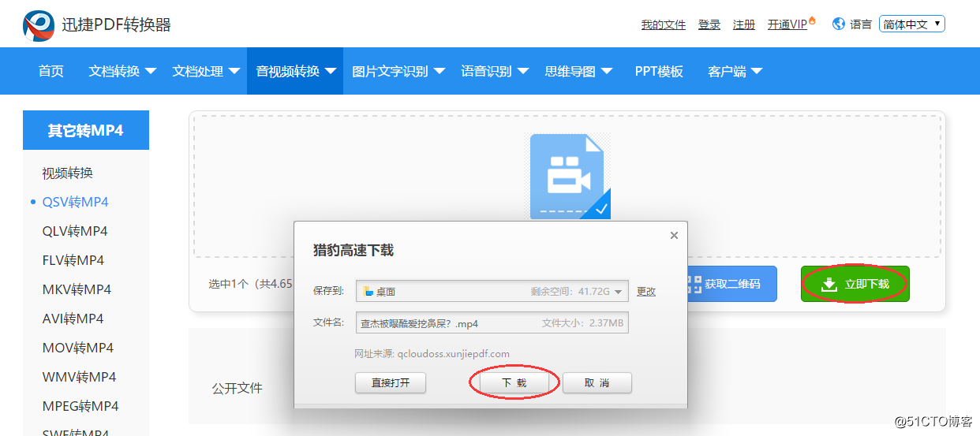
Task: Select FLV转MP4 in sidebar
Action: (73, 260)
